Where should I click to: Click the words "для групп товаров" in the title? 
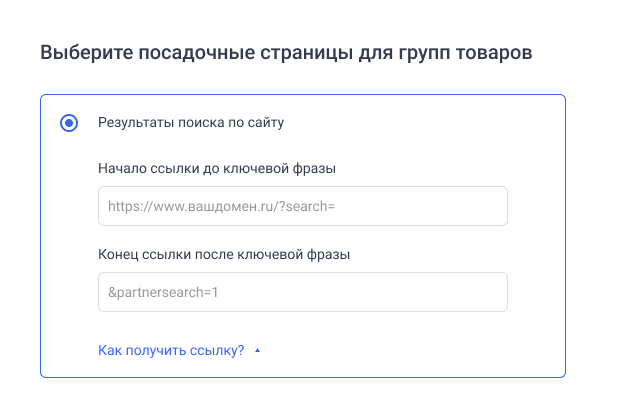457,51
